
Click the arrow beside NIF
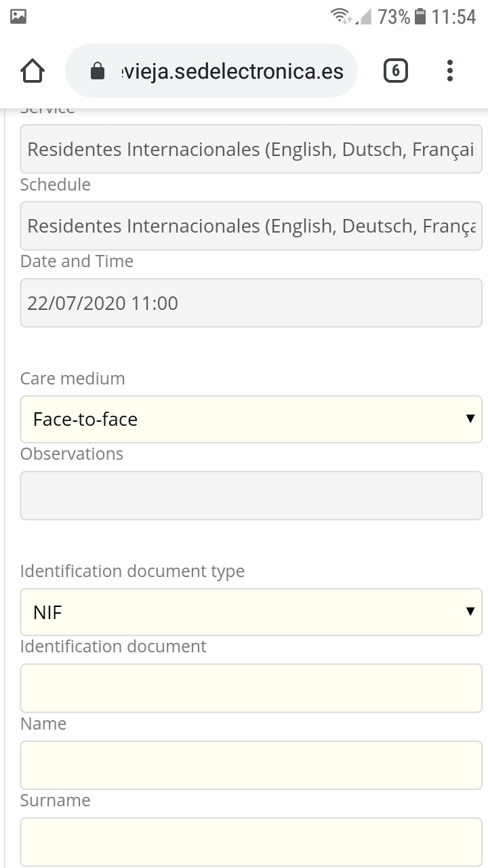coord(470,611)
